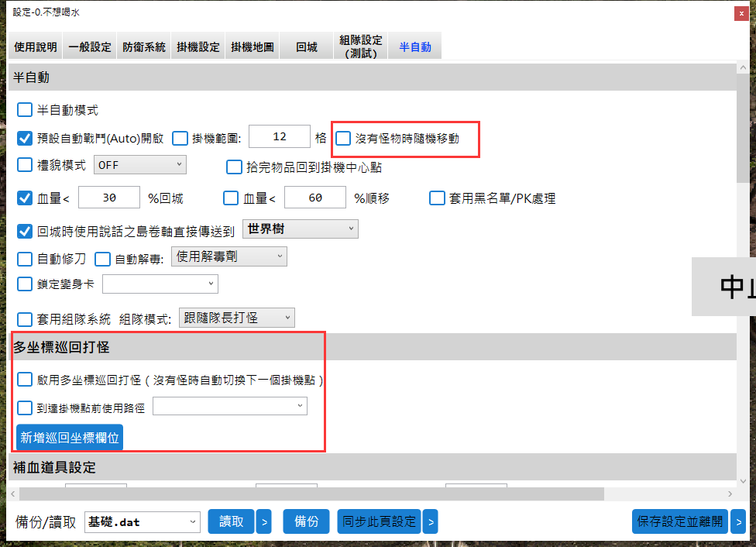Click the arrow next to 同步此頁設定

tap(430, 522)
